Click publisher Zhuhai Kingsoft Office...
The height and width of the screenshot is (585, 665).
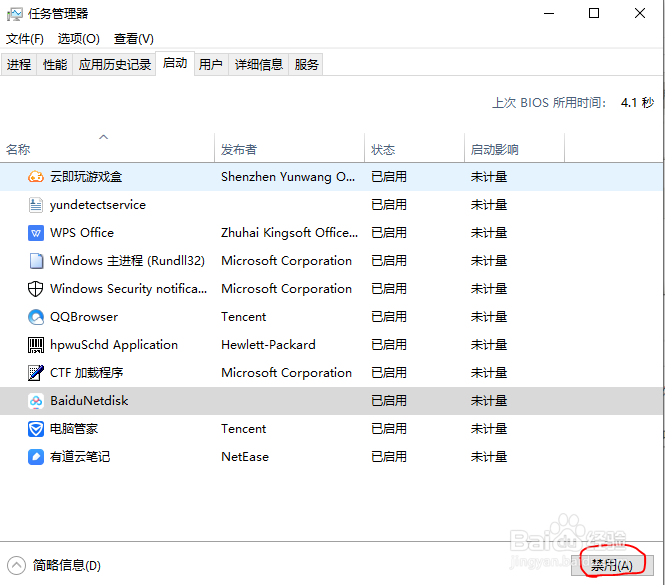coord(289,233)
